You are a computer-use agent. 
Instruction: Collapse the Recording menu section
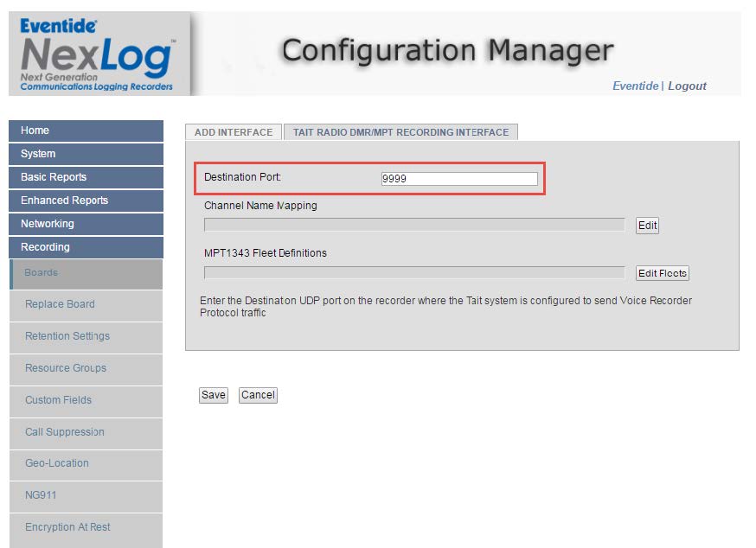[86, 247]
